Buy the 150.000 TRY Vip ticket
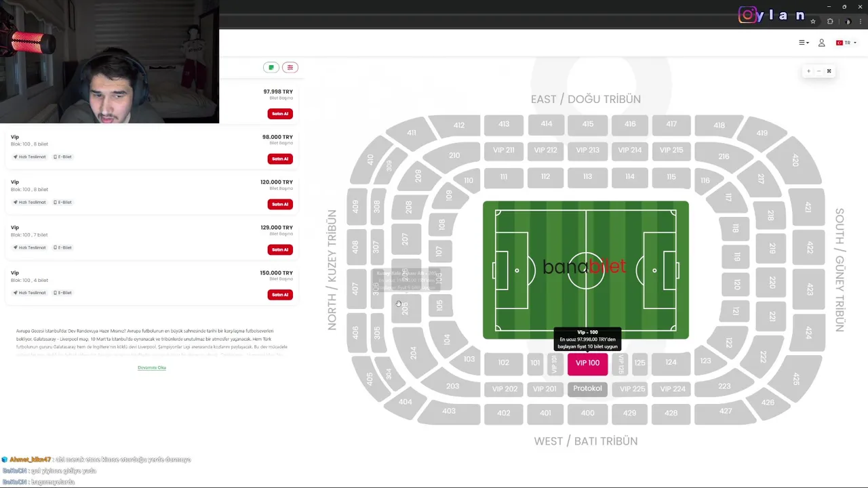Screen dimensions: 868x488 tap(280, 295)
